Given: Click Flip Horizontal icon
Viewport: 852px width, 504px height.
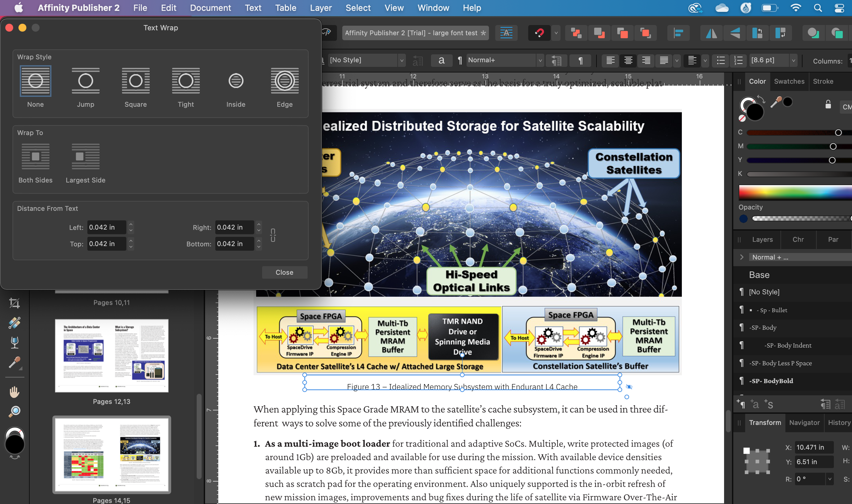Looking at the screenshot, I should (x=711, y=33).
